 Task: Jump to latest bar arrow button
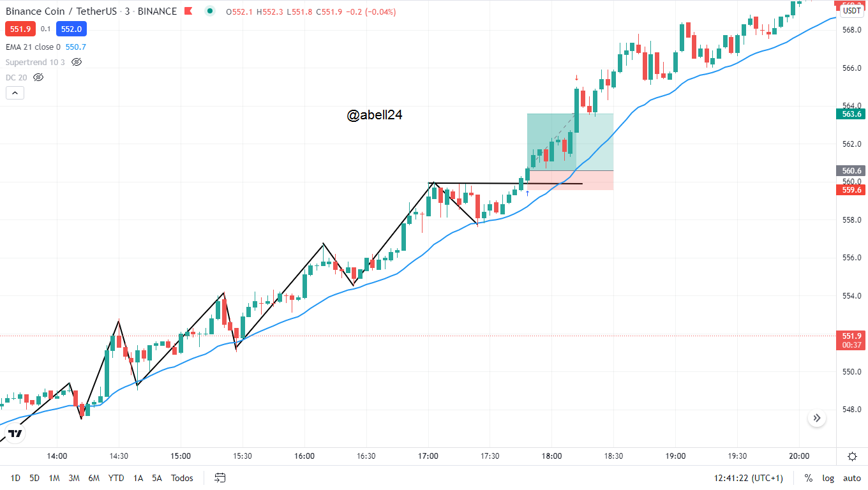point(817,419)
